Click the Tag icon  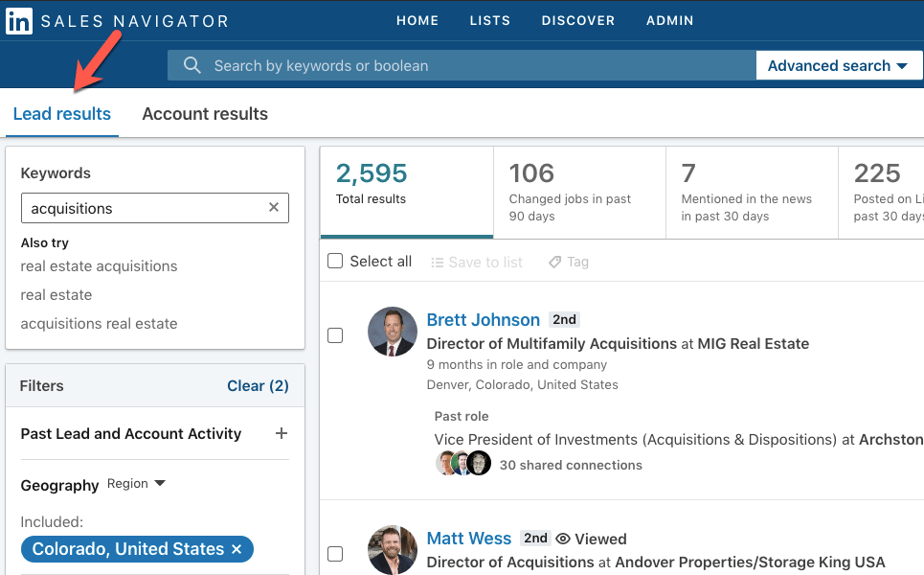554,262
